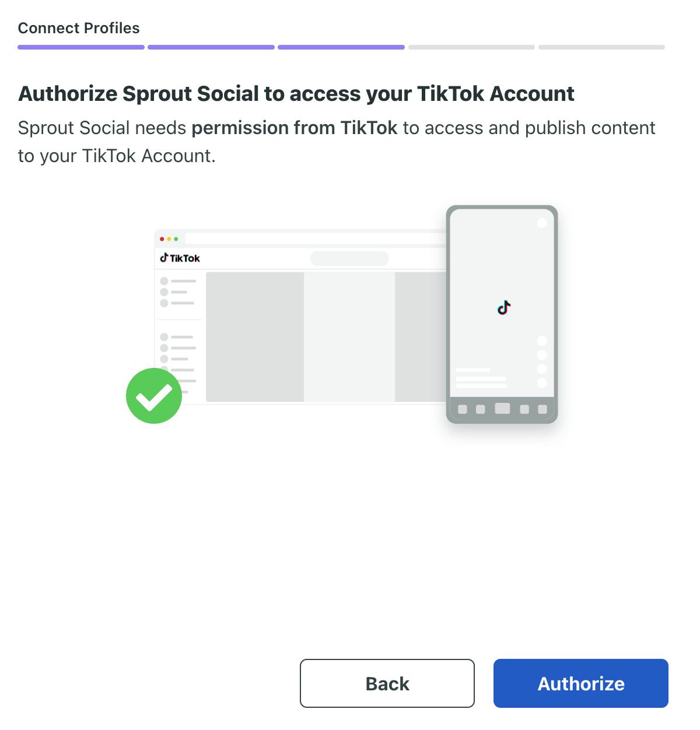
Task: Select the first bullet item in the mockup sidebar
Action: pyautogui.click(x=165, y=280)
